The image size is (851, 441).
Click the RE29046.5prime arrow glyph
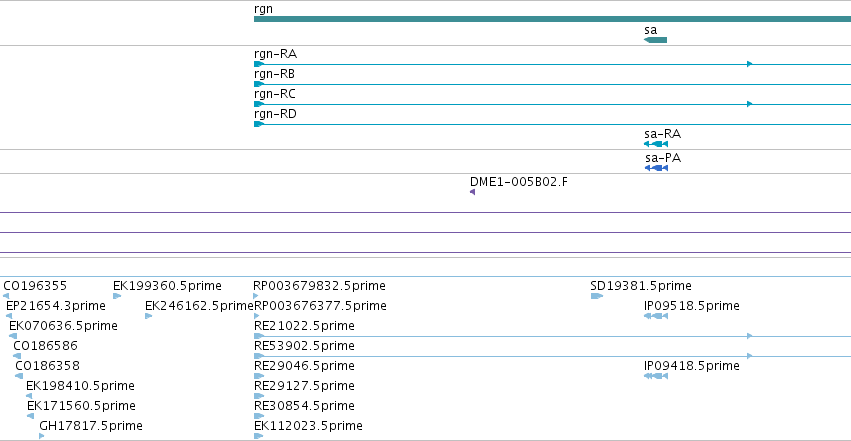(x=259, y=376)
